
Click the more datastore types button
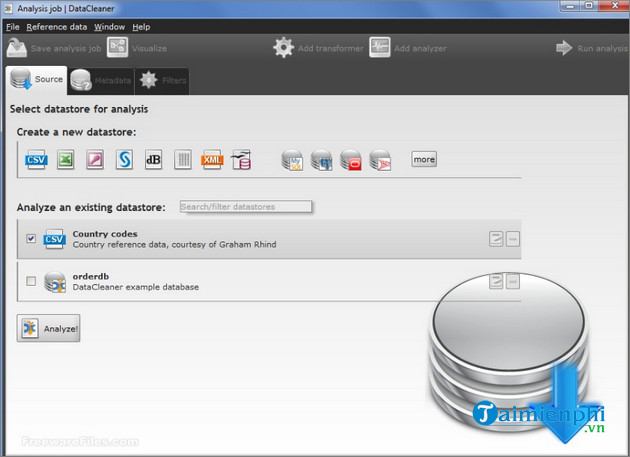(x=424, y=159)
